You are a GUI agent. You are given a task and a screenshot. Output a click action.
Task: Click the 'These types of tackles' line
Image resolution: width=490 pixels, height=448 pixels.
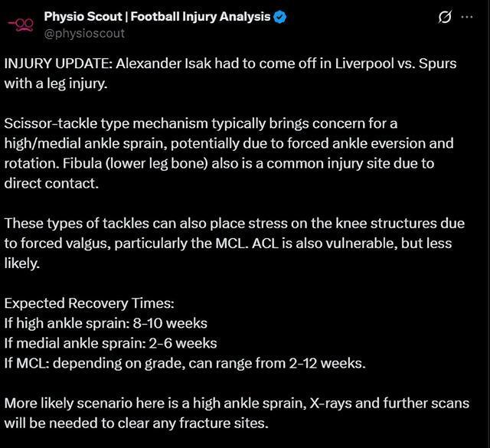click(234, 224)
